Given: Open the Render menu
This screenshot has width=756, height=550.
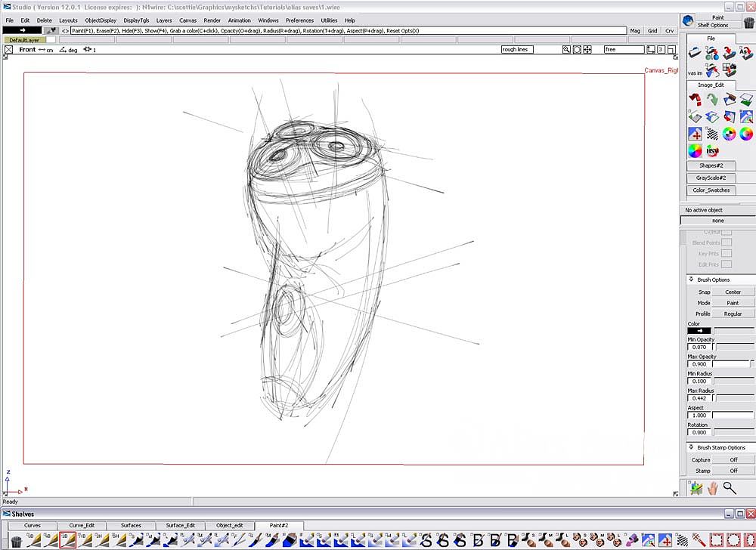Looking at the screenshot, I should [212, 20].
